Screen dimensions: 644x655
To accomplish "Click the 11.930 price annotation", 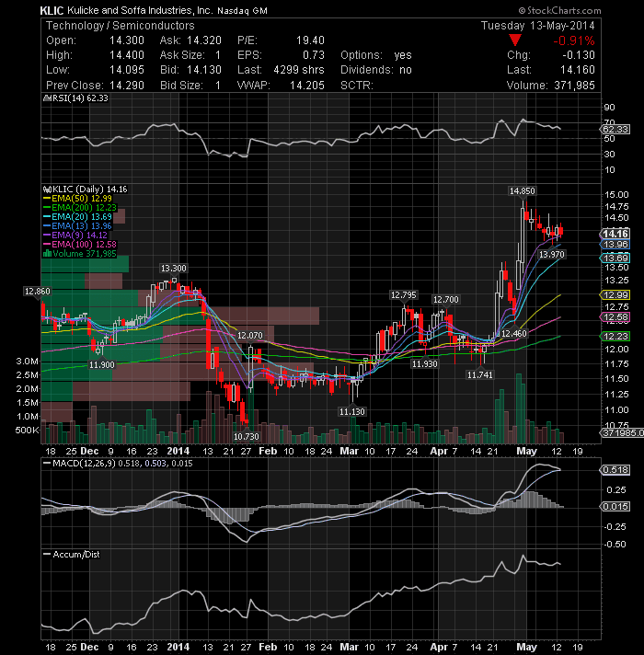I will pos(425,364).
